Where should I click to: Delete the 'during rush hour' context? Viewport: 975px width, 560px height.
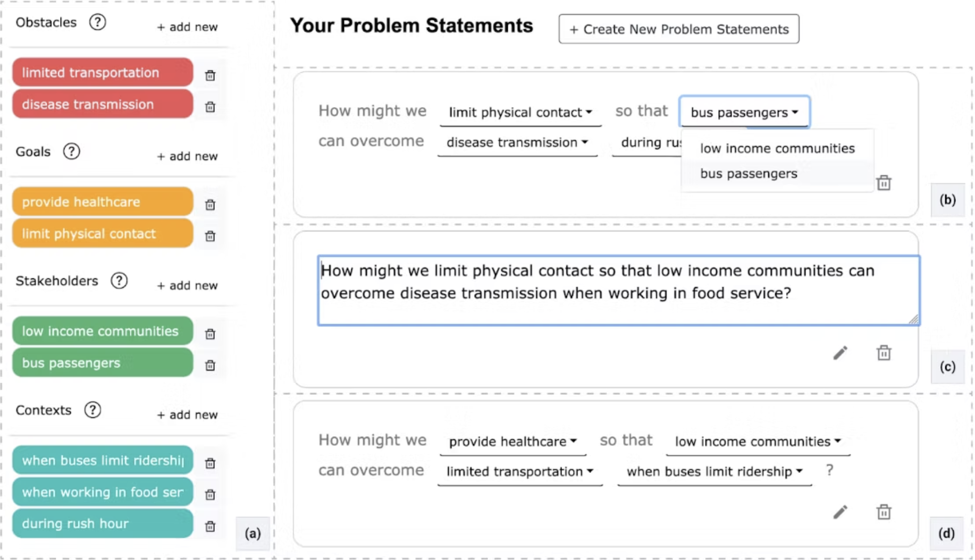pyautogui.click(x=210, y=526)
